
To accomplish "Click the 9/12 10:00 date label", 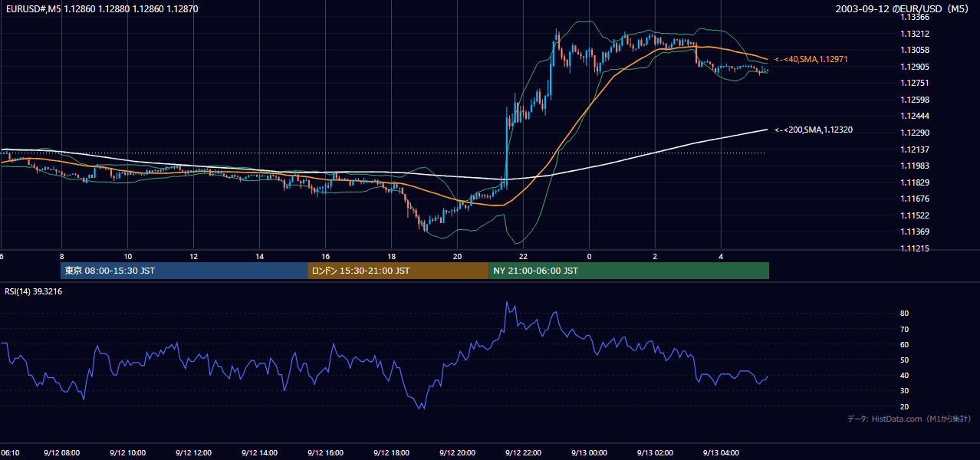I will [127, 453].
